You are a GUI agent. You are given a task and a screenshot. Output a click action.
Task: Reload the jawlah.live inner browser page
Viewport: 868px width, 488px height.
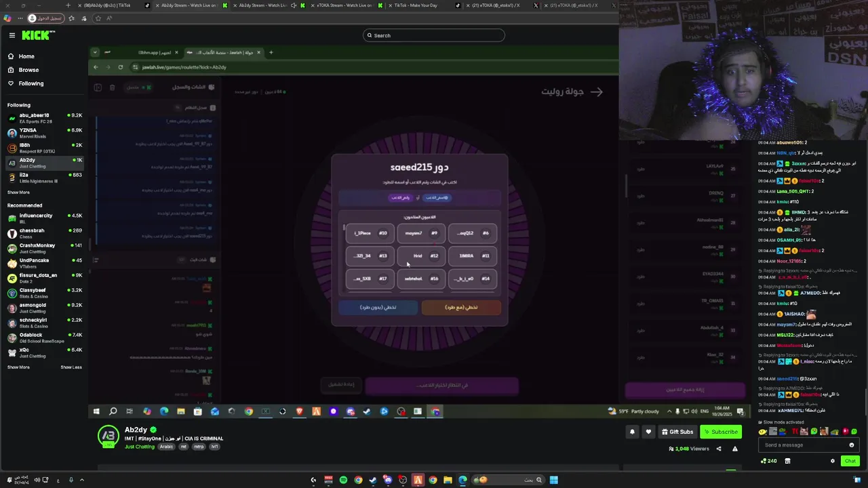(121, 67)
